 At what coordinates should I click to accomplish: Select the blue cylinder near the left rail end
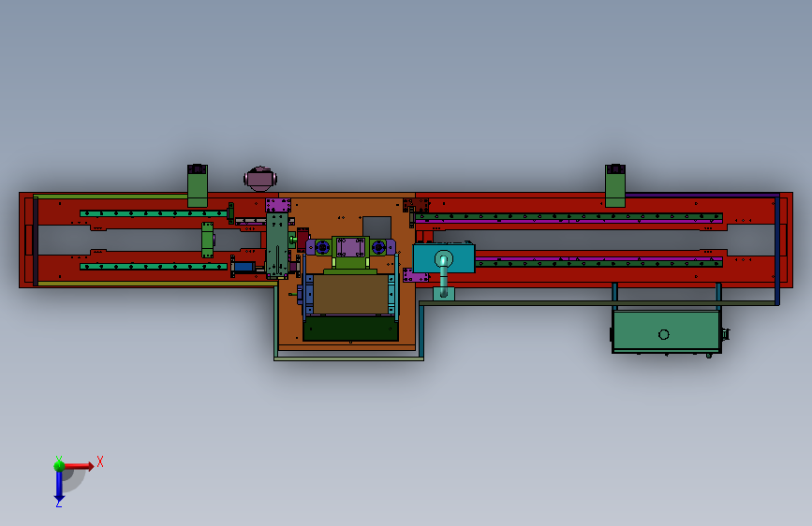point(244,267)
